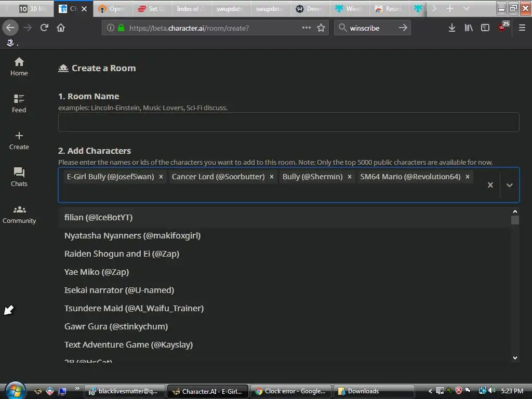This screenshot has height=399, width=532.
Task: Click the volume speaker tray icon
Action: [x=491, y=391]
